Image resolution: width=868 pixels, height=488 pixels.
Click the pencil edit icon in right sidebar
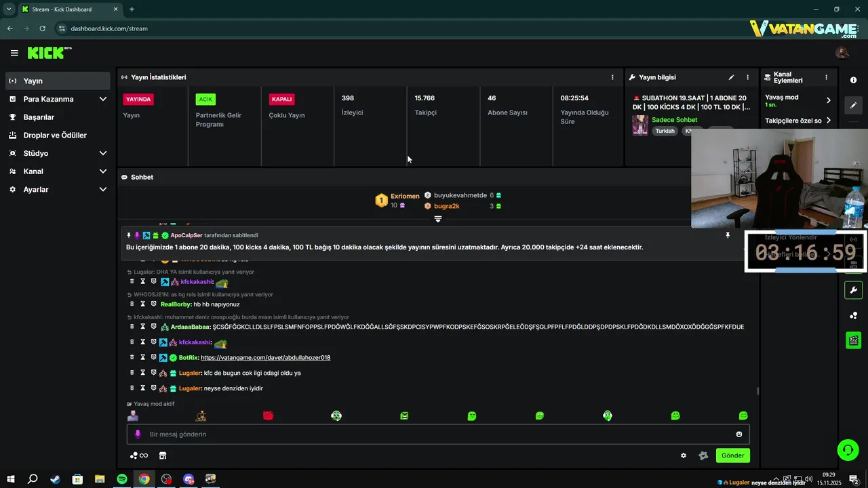(x=853, y=105)
